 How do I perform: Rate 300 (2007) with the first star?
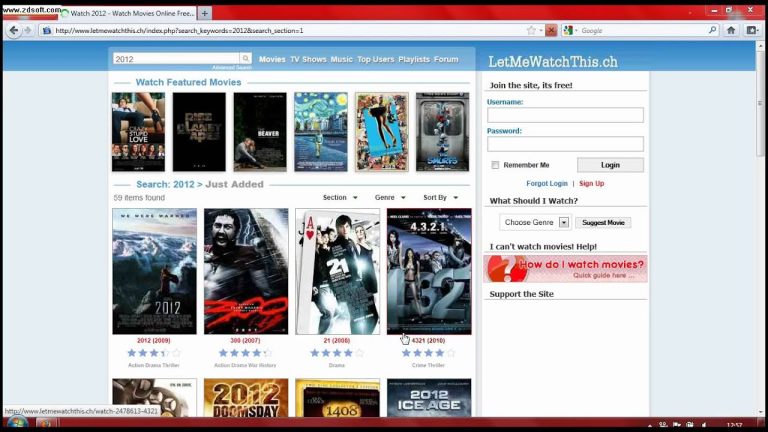[223, 353]
